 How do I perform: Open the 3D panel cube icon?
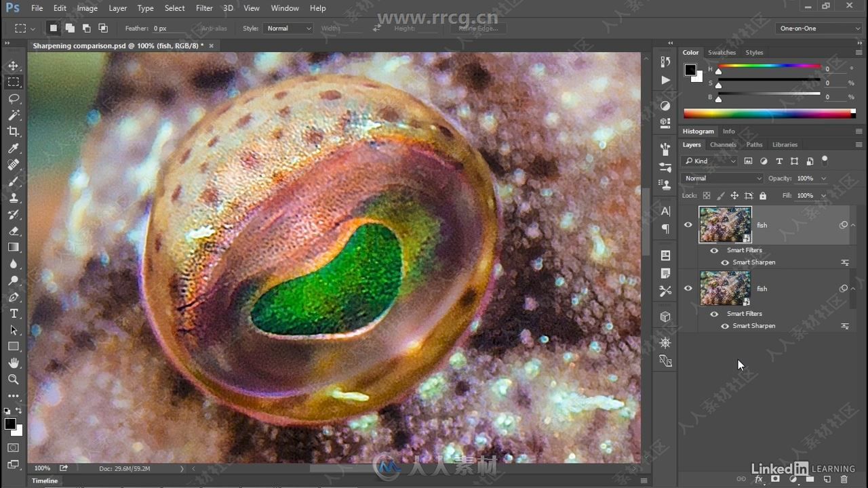pyautogui.click(x=665, y=317)
